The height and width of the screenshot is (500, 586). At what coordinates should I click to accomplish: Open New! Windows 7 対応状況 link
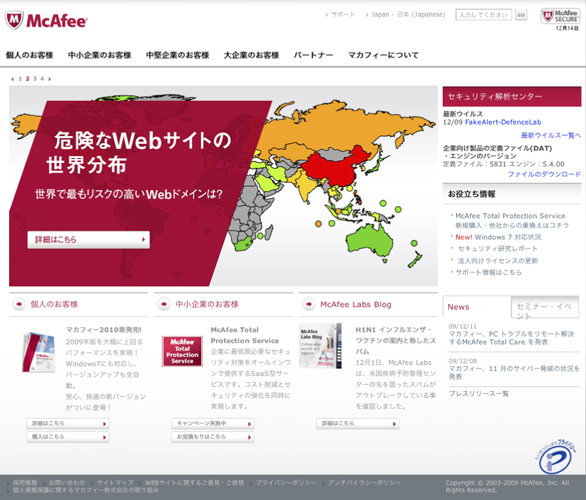[498, 237]
